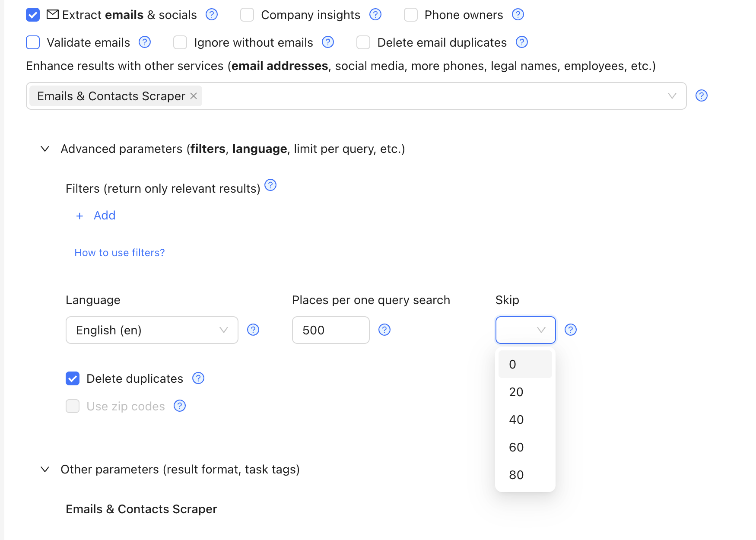The image size is (756, 540).
Task: Open help icon next to Validate emails
Action: coord(145,42)
